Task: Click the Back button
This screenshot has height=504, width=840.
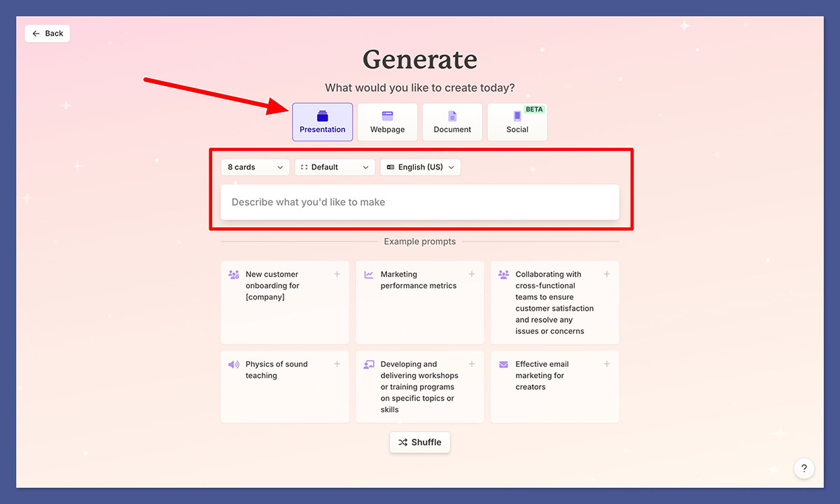Action: 47,33
